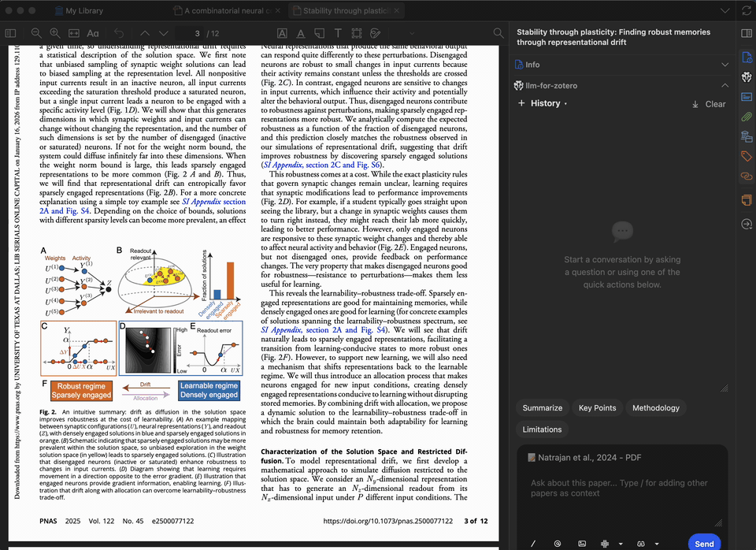This screenshot has height=550, width=756.
Task: Select the underline text annotation tool
Action: (x=301, y=33)
